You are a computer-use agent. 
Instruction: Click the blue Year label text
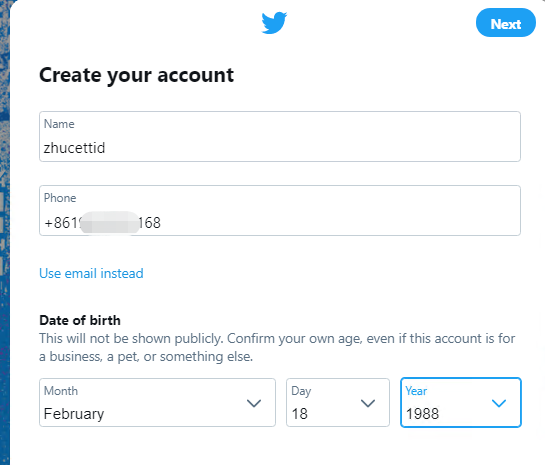point(416,391)
